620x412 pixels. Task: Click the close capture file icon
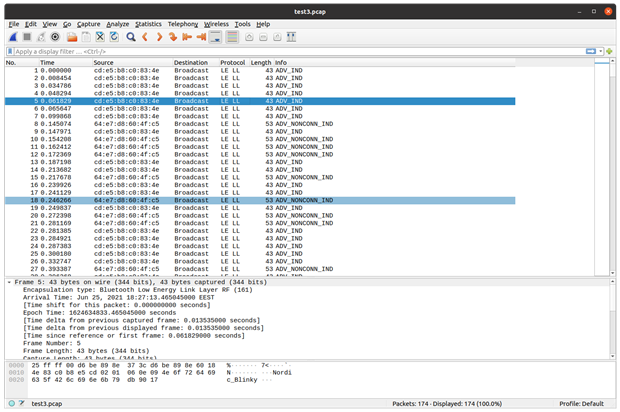(100, 37)
